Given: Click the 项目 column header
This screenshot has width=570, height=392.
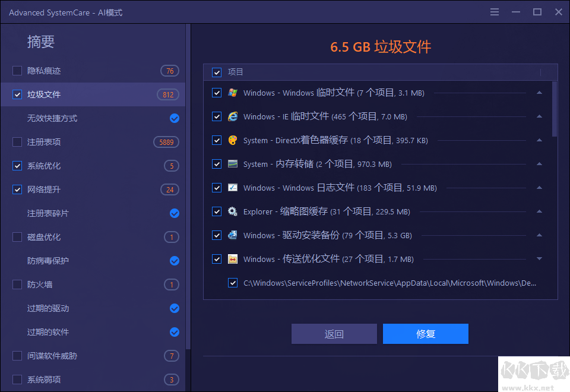Looking at the screenshot, I should tap(235, 72).
